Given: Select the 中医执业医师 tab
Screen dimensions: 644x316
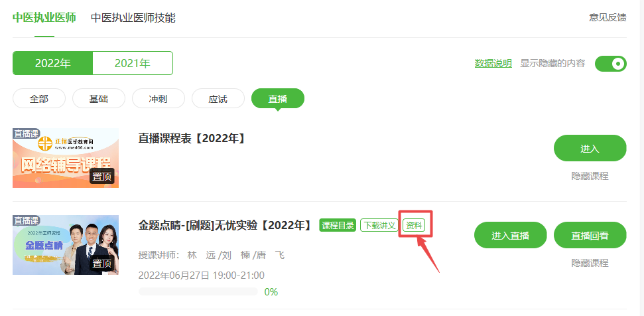Looking at the screenshot, I should click(x=44, y=18).
